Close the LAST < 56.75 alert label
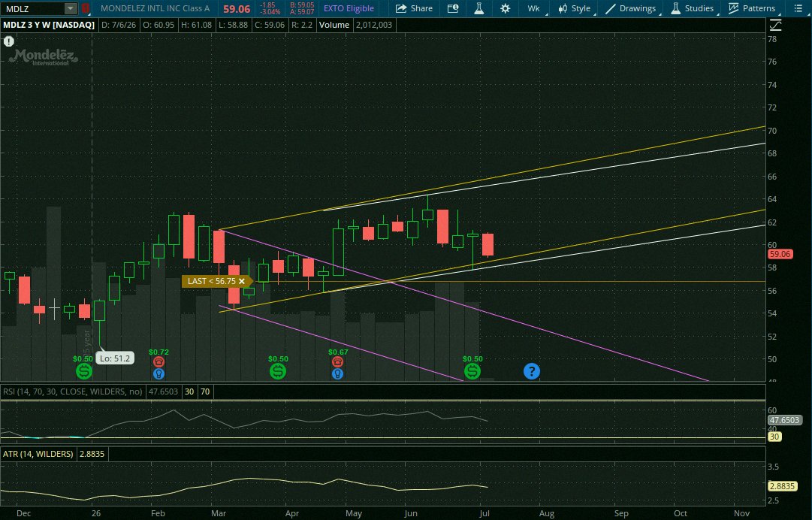The width and height of the screenshot is (812, 520). pyautogui.click(x=242, y=281)
